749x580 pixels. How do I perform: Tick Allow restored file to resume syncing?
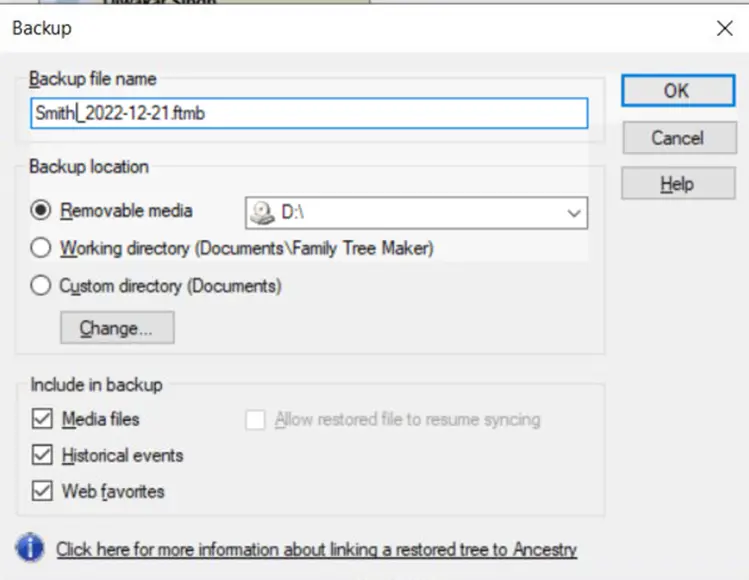pyautogui.click(x=255, y=420)
